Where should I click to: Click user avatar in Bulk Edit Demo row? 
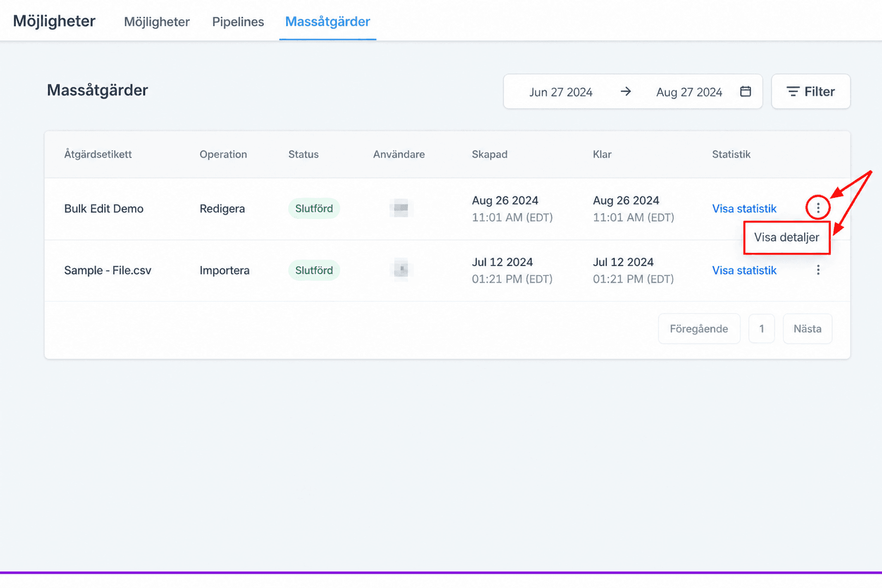click(x=401, y=208)
